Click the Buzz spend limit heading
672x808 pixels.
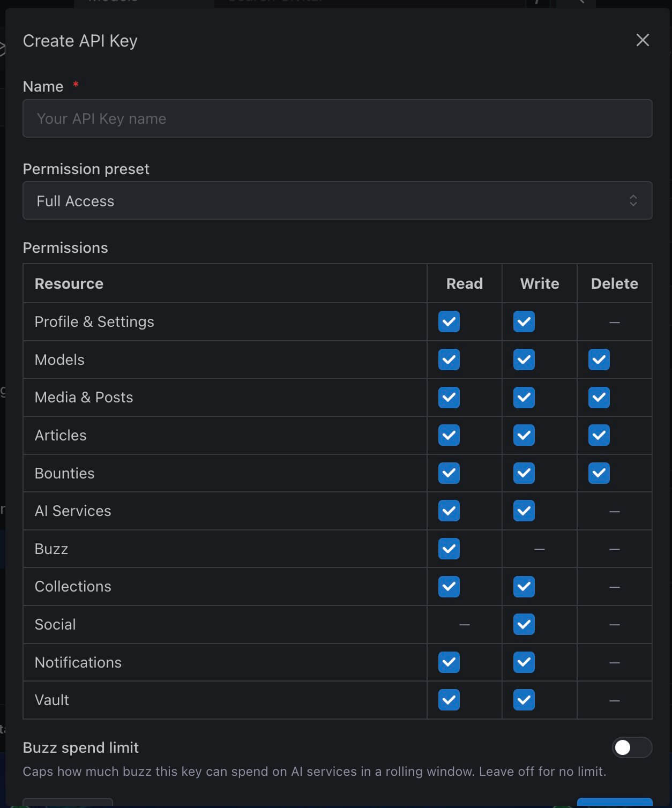tap(81, 747)
